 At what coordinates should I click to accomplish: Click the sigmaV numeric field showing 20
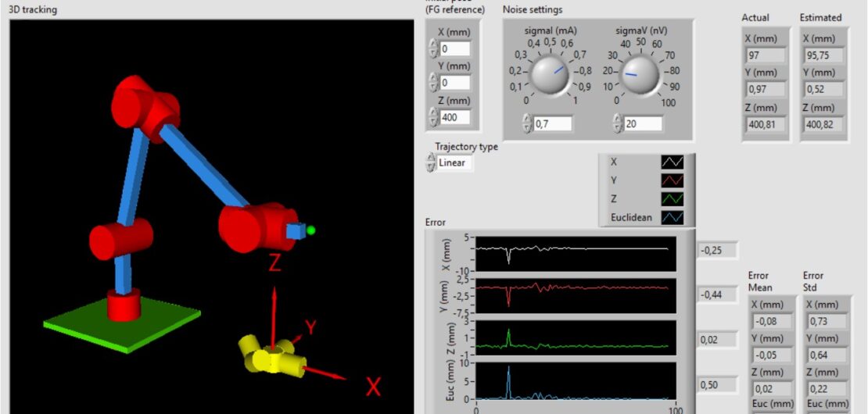click(643, 124)
